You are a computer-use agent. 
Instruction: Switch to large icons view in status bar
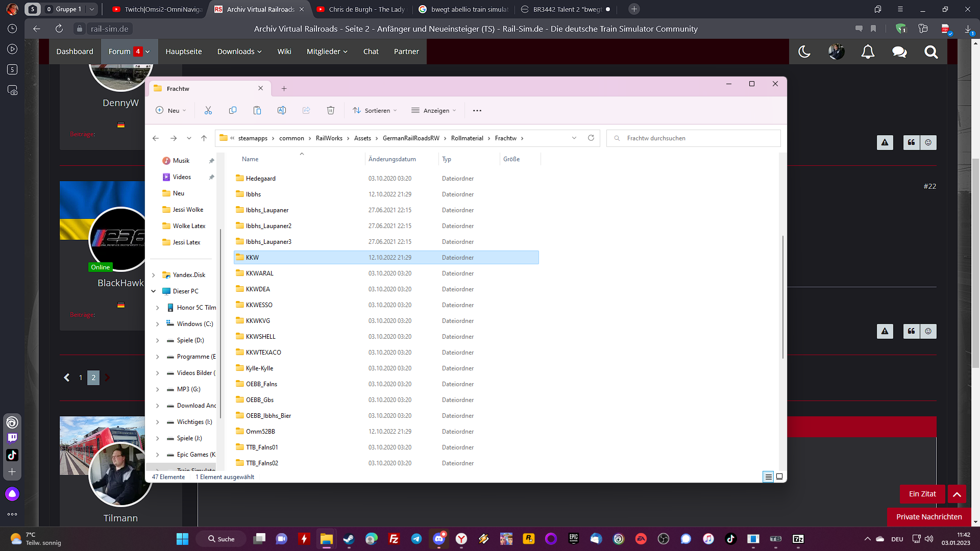coord(779,477)
